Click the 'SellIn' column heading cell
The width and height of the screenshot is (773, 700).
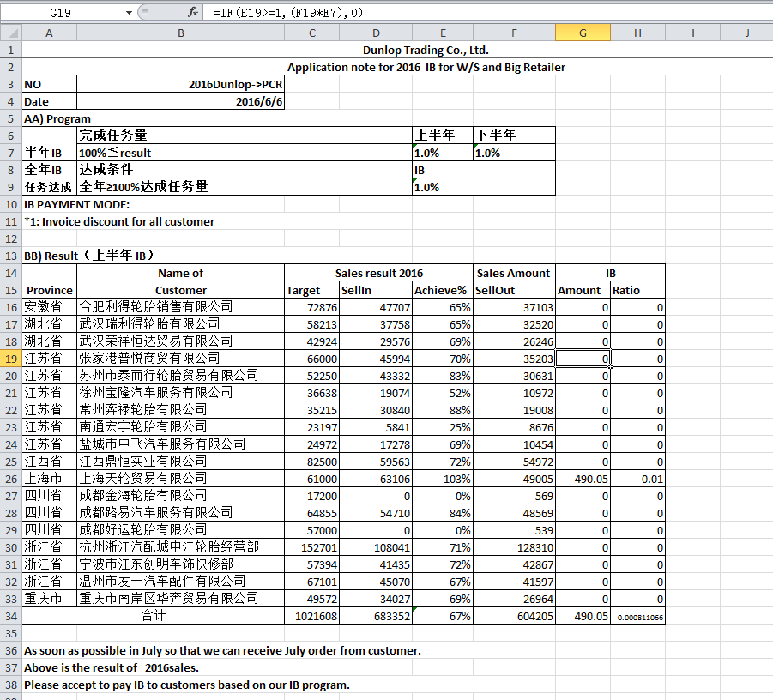point(376,290)
